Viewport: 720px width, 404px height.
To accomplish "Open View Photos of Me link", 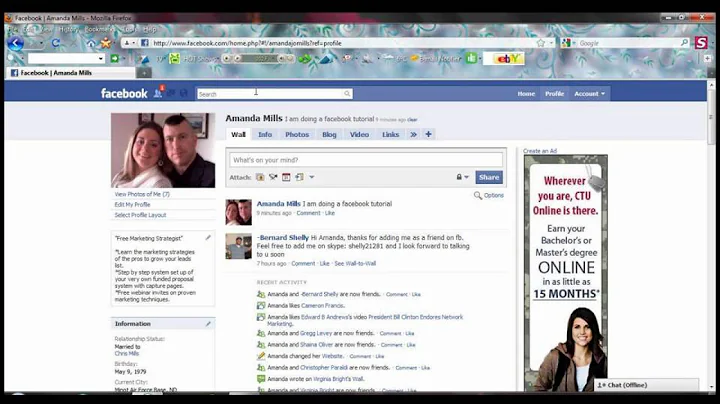I will pos(142,194).
